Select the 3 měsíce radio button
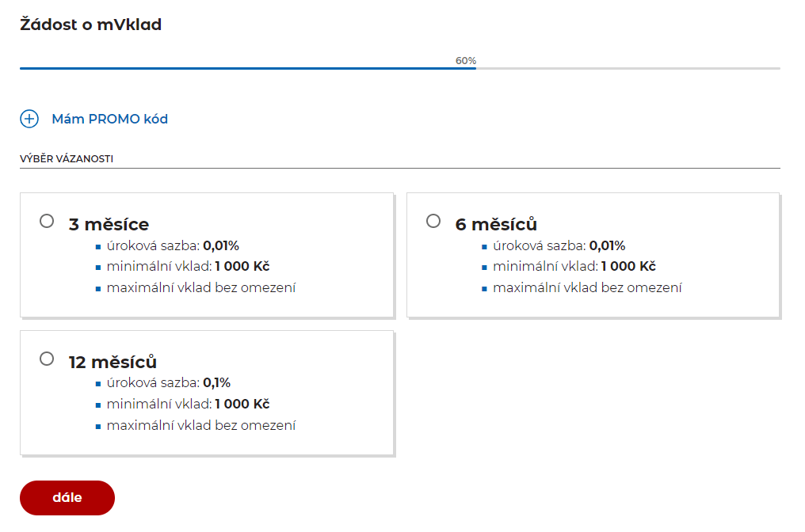 pos(47,221)
